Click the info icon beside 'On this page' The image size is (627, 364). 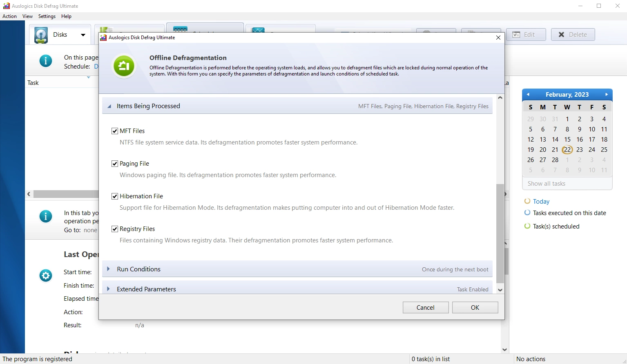(x=46, y=61)
